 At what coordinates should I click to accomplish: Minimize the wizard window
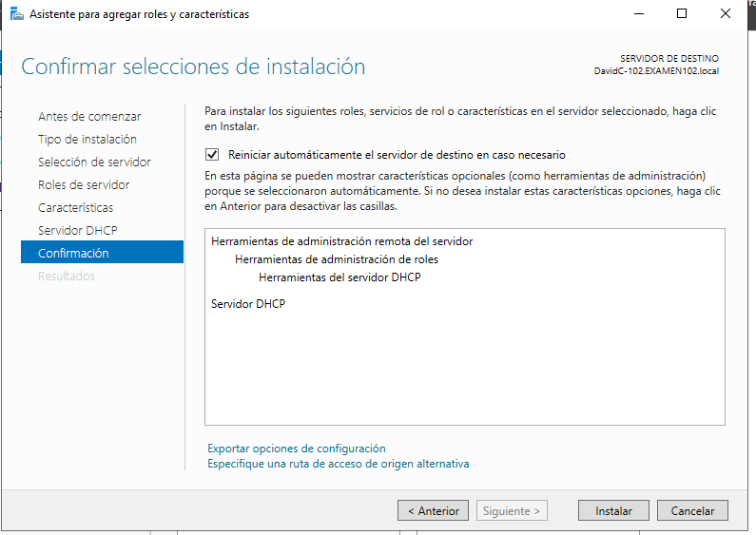pos(639,14)
